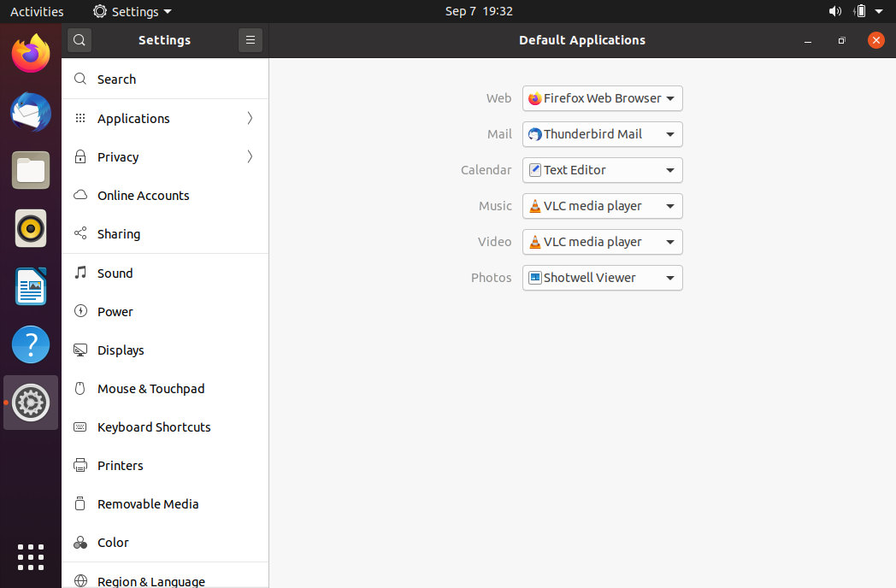Change the Photos default application
896x588 pixels.
[602, 278]
